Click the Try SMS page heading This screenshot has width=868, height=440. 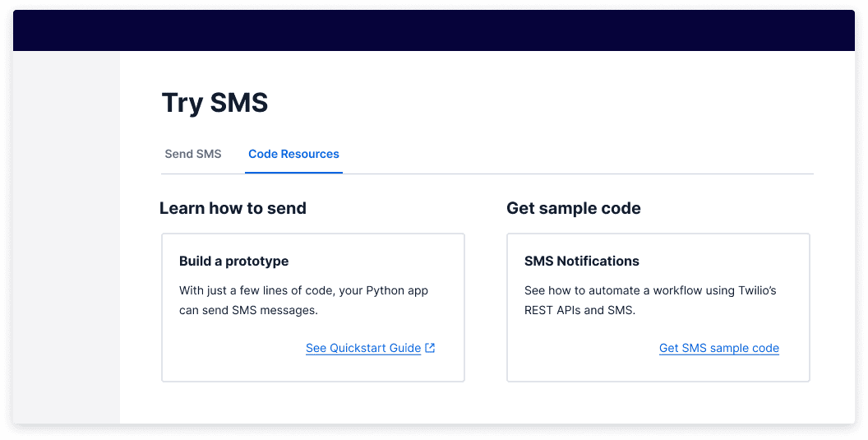click(x=215, y=103)
